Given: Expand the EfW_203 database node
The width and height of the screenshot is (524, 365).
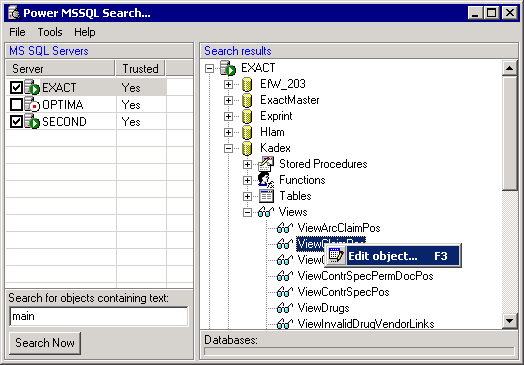Looking at the screenshot, I should (x=228, y=85).
